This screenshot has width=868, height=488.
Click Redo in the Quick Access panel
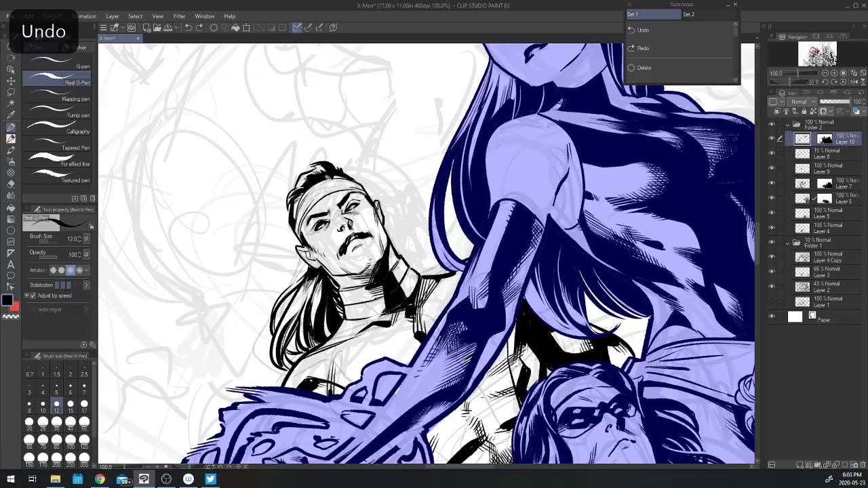pos(679,48)
